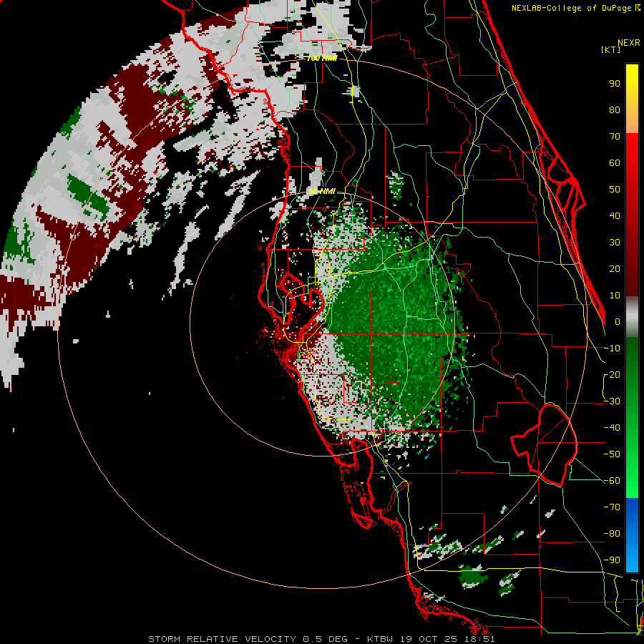The height and width of the screenshot is (644, 644).
Task: Click the -90 value on velocity scale
Action: tap(612, 560)
